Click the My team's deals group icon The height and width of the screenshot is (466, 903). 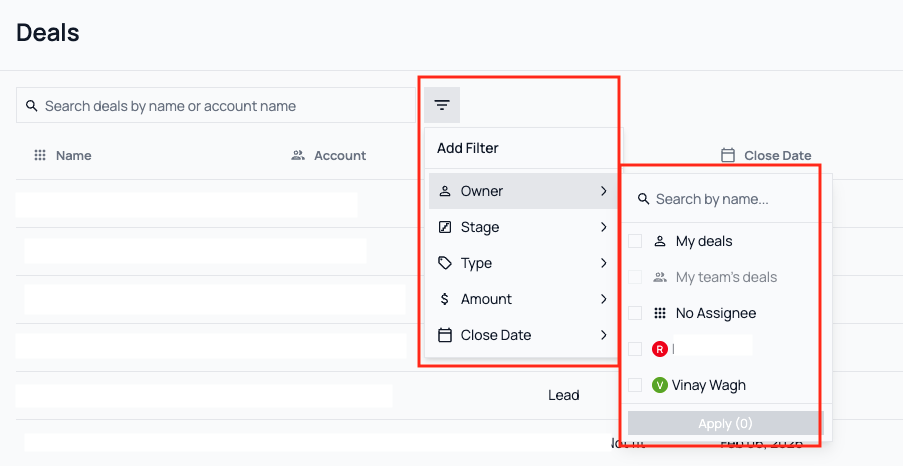tap(660, 277)
